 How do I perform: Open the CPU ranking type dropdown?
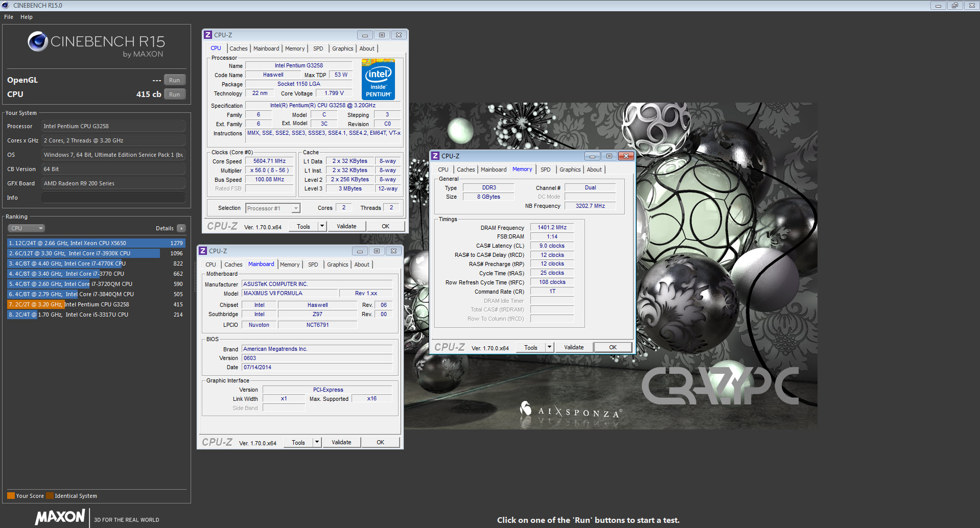pyautogui.click(x=27, y=228)
